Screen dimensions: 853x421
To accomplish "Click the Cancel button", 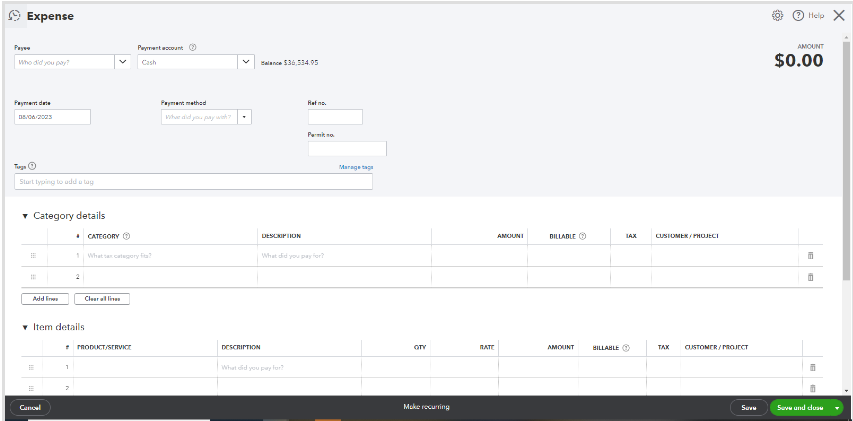I will (30, 407).
